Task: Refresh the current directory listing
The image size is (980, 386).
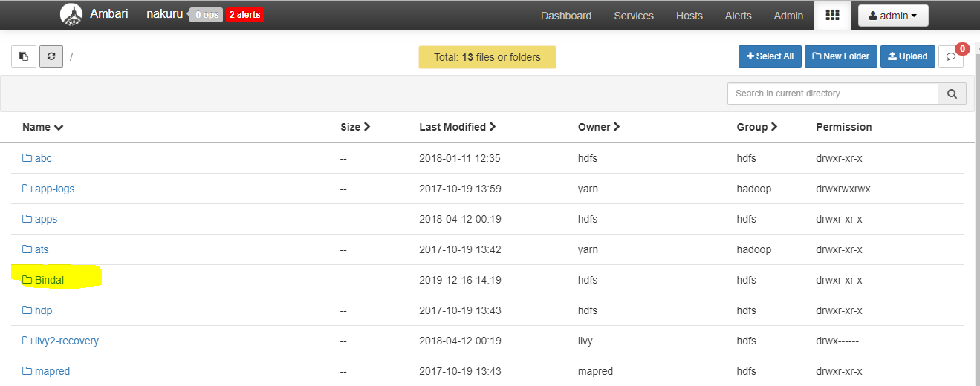Action: click(x=51, y=56)
